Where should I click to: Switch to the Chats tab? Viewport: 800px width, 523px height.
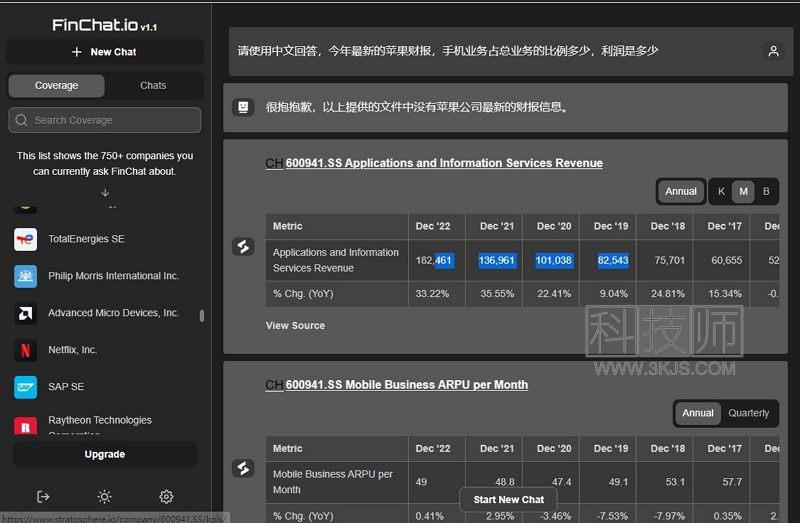click(153, 86)
